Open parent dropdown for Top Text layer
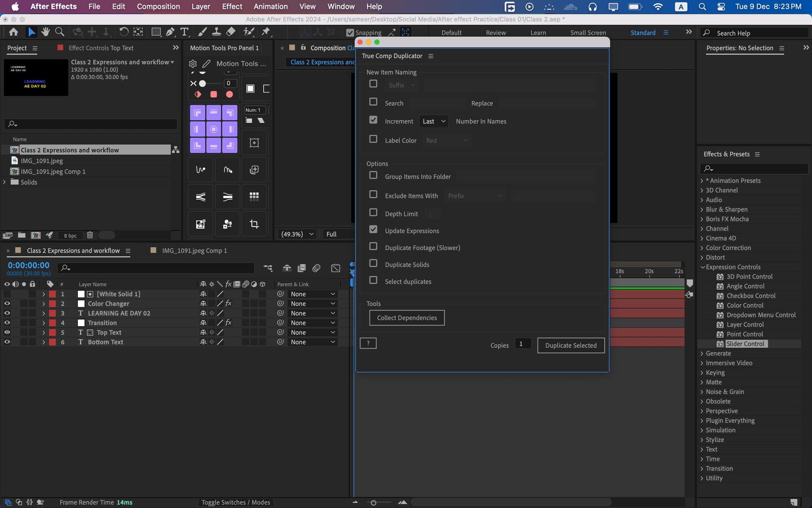This screenshot has width=812, height=508. click(312, 333)
